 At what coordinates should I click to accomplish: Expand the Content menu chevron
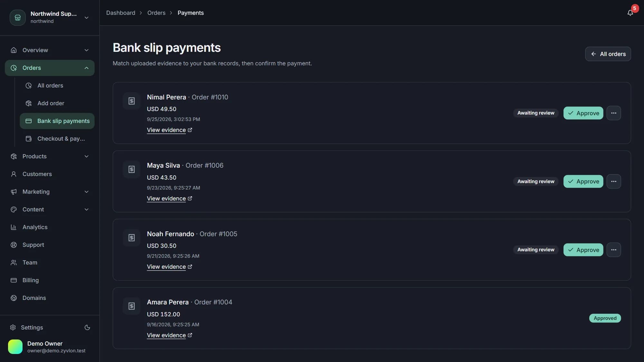tap(86, 209)
